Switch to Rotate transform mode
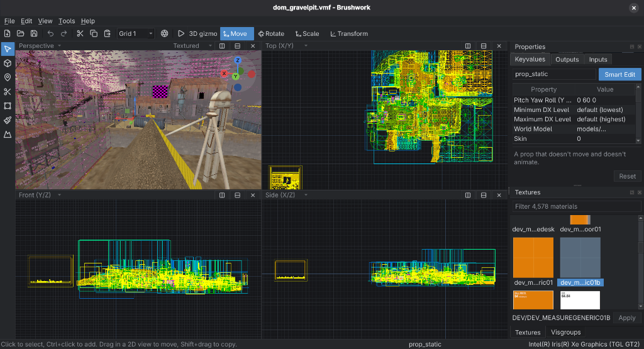Screen dimensions: 644x349 click(x=271, y=34)
